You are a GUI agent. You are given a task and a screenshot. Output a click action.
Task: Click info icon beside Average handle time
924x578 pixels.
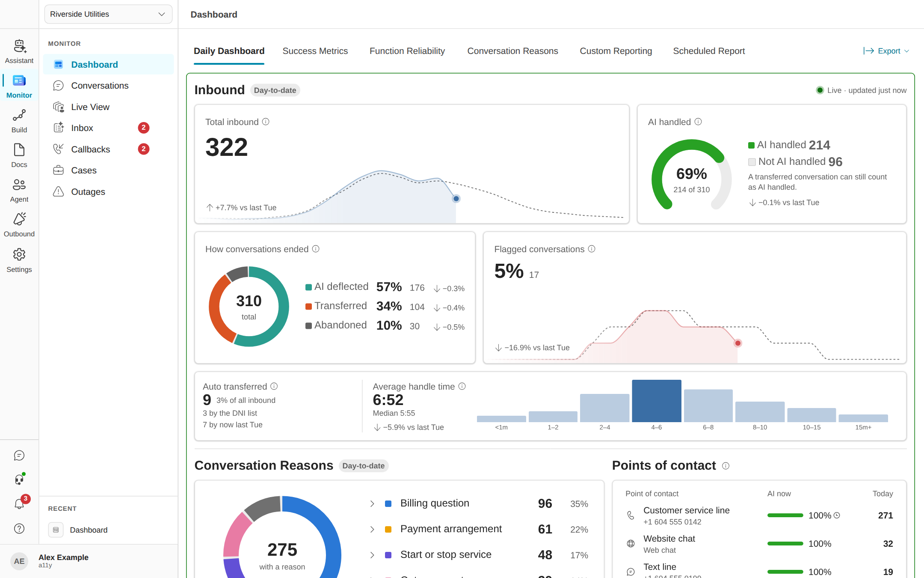tap(462, 386)
